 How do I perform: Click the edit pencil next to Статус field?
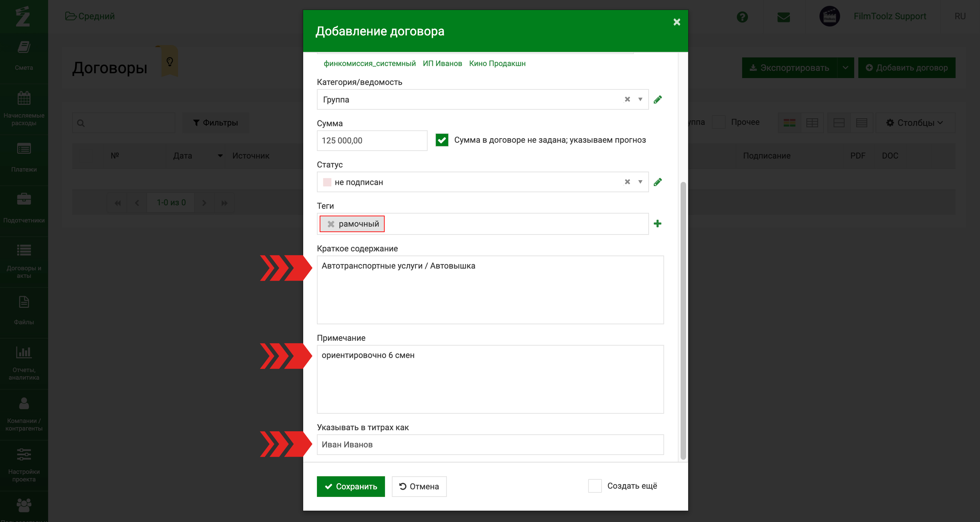(x=657, y=182)
